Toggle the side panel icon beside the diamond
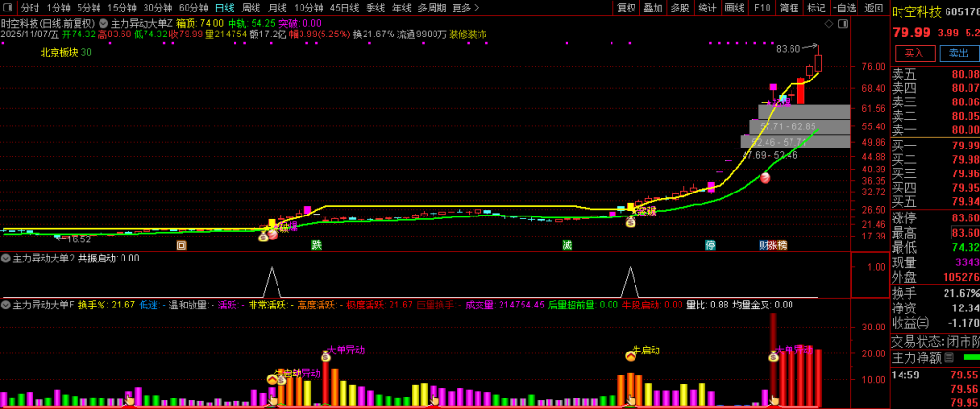 844,22
